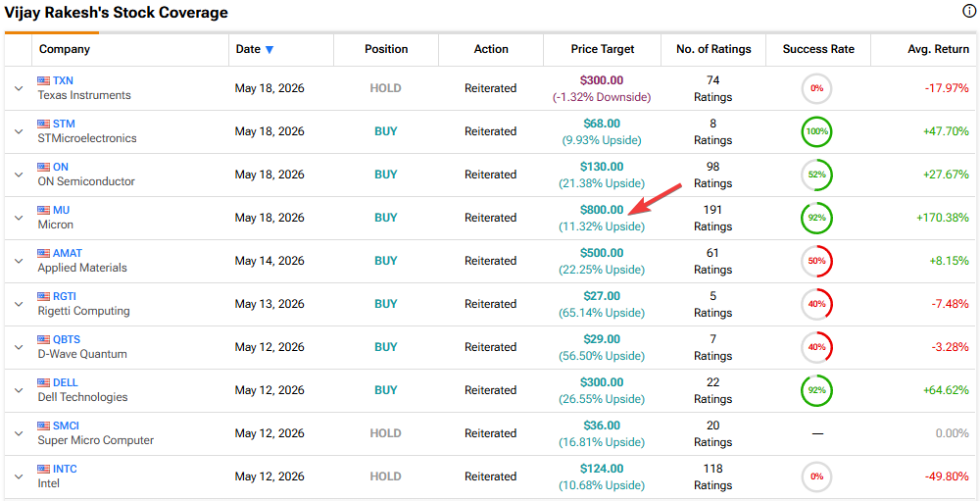Screen dimensions: 980x501
Task: Open the TXN ticker link
Action: pyautogui.click(x=63, y=80)
